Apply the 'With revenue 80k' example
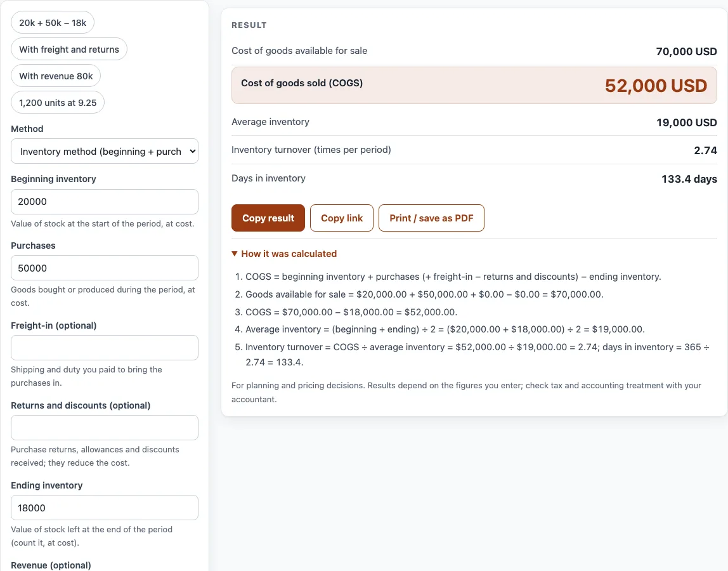 [x=56, y=76]
